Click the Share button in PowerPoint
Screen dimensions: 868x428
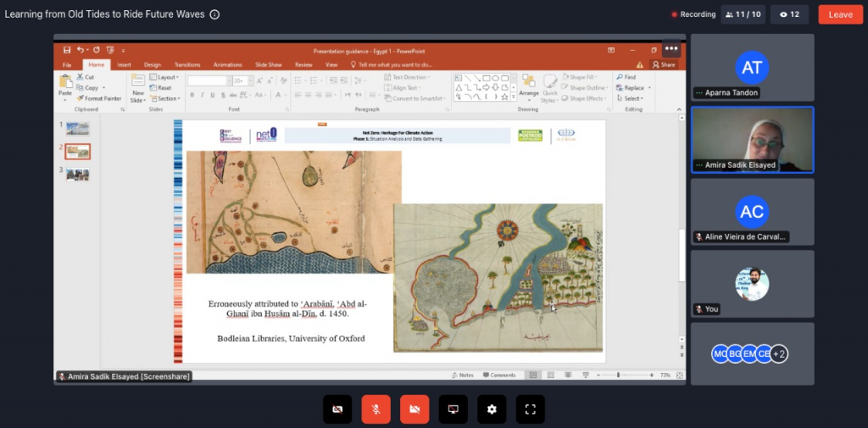(x=664, y=64)
